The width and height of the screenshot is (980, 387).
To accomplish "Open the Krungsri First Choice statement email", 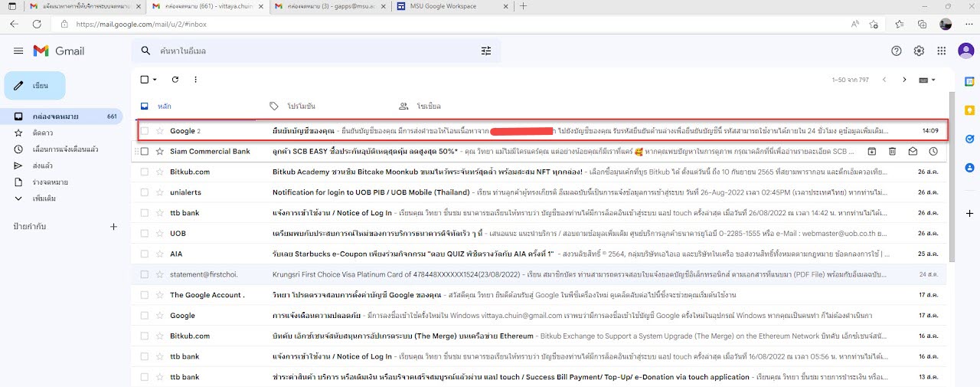I will tap(541, 274).
